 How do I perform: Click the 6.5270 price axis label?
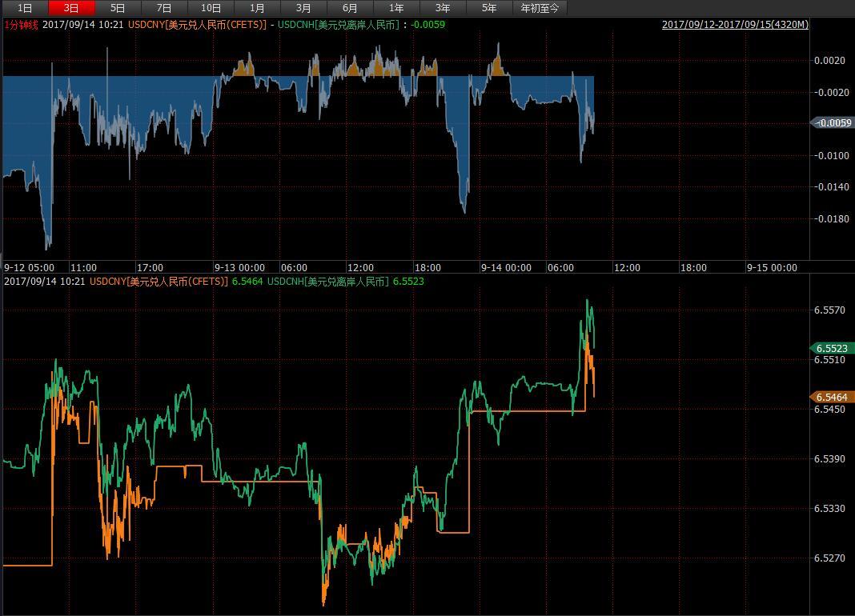829,558
